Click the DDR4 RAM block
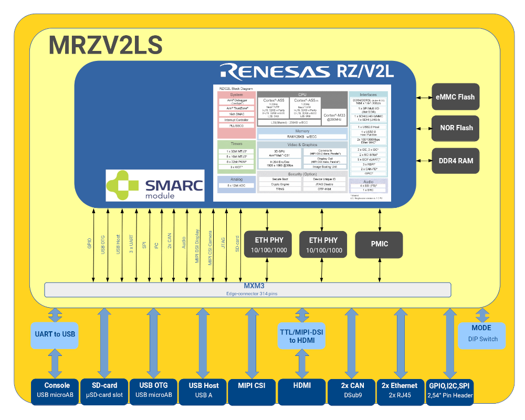Screen dimensions: 525x420 point(455,161)
